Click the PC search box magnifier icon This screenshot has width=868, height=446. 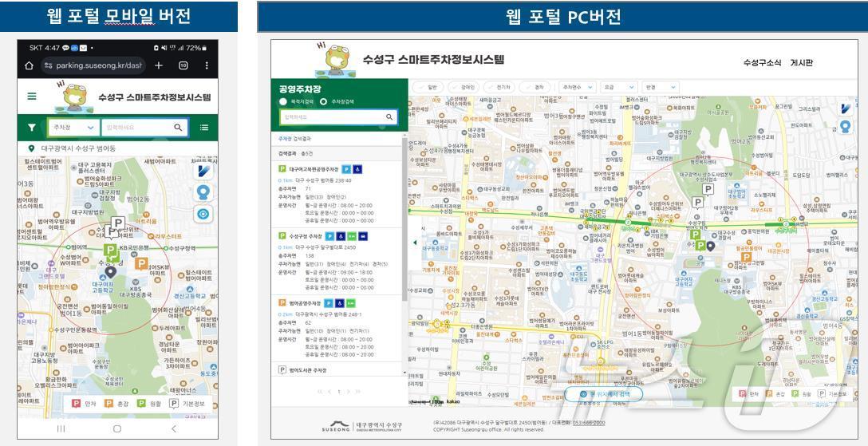point(390,117)
